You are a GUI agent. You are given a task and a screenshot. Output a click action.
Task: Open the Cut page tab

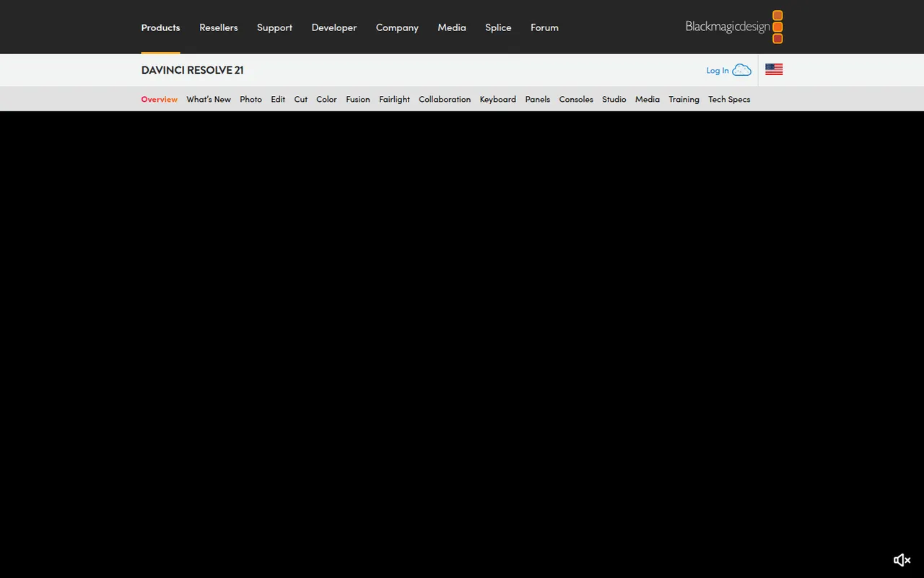pyautogui.click(x=301, y=99)
